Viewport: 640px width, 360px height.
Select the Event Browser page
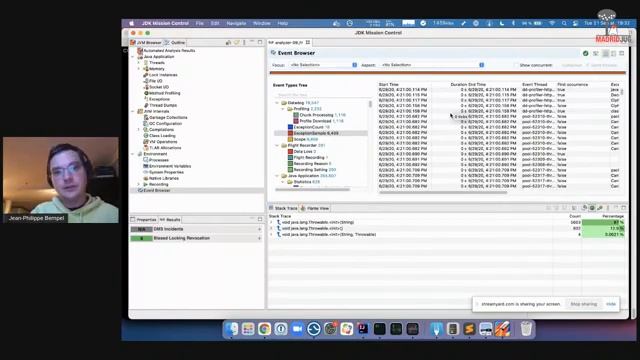[156, 190]
